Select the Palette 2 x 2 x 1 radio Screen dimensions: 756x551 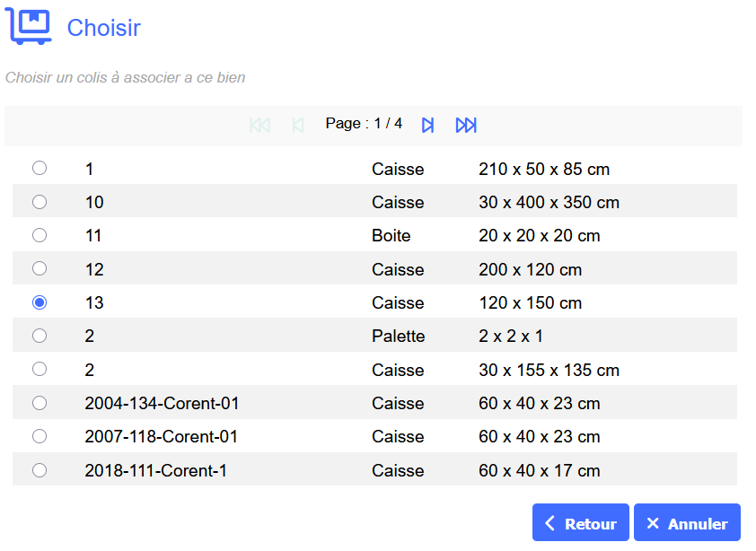coord(40,336)
